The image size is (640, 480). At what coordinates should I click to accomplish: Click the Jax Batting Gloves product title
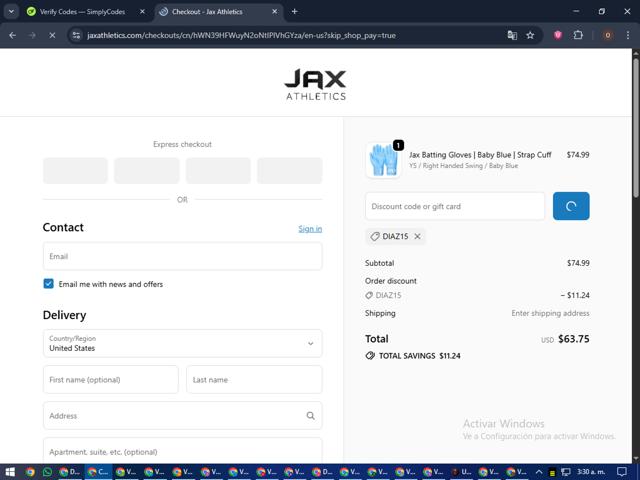coord(480,155)
